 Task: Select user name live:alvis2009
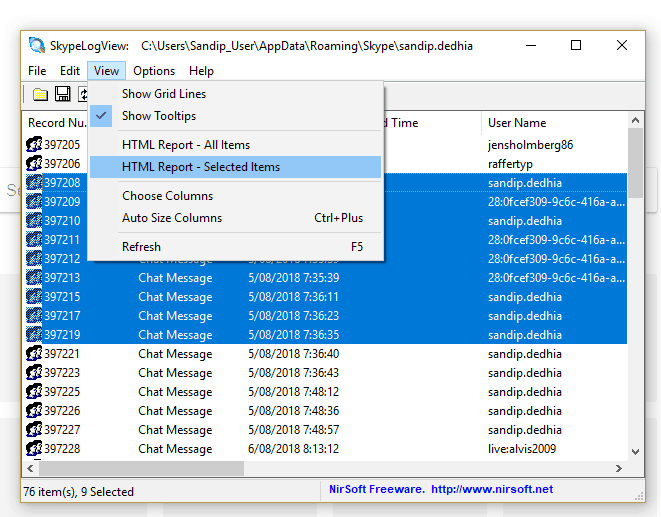[x=522, y=449]
